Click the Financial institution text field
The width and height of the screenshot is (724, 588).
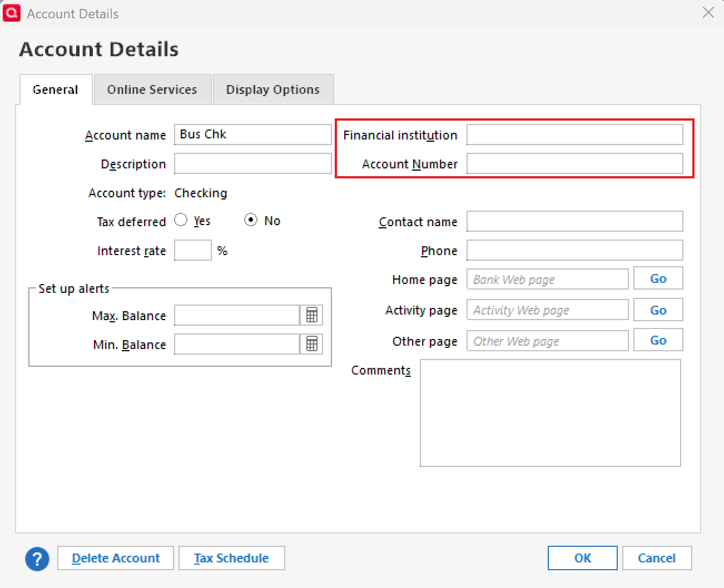tap(574, 135)
